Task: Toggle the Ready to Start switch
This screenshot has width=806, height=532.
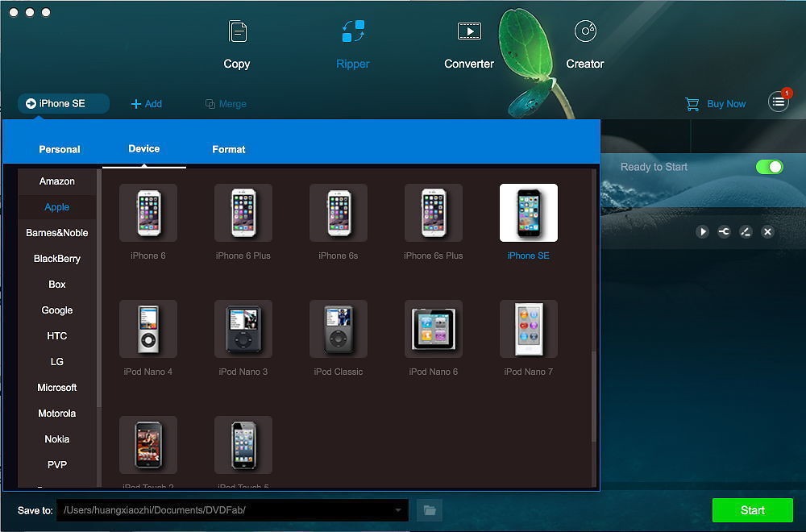Action: (769, 167)
